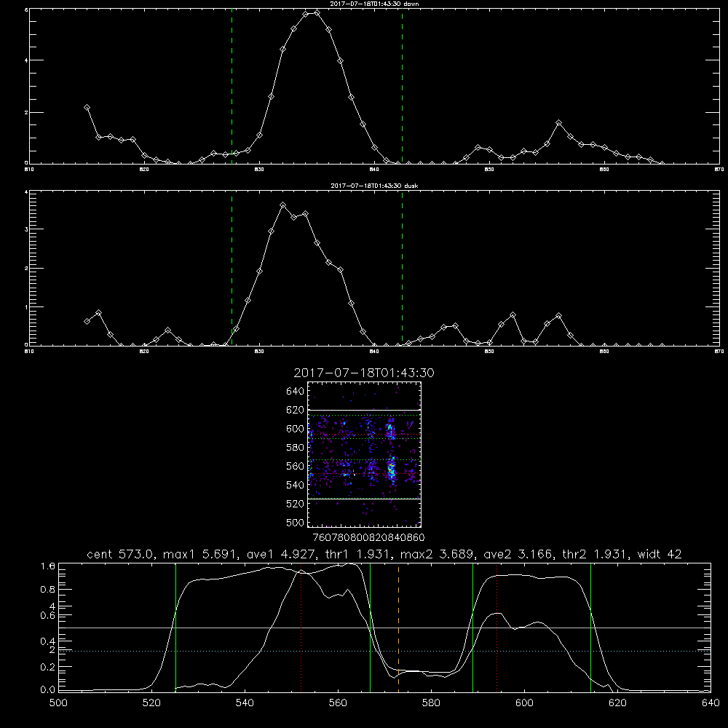Click the blue dotted threshold line in bottom plot

pos(384,651)
